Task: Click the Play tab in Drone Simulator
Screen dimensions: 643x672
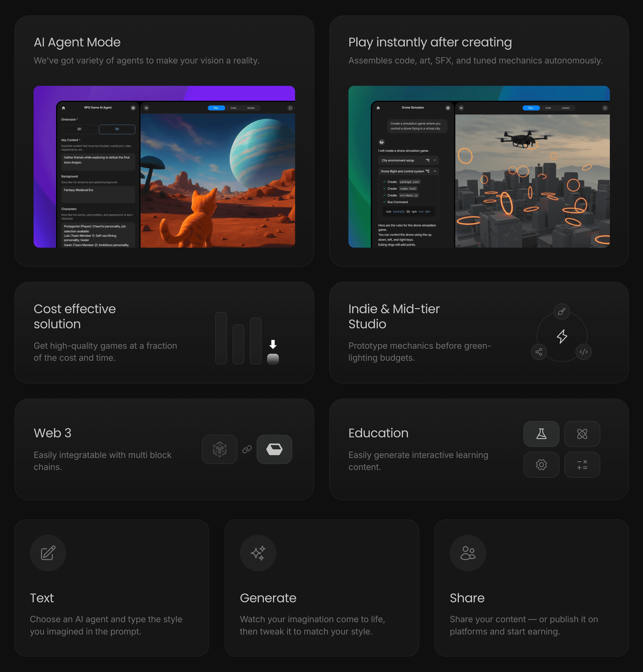Action: coord(530,108)
